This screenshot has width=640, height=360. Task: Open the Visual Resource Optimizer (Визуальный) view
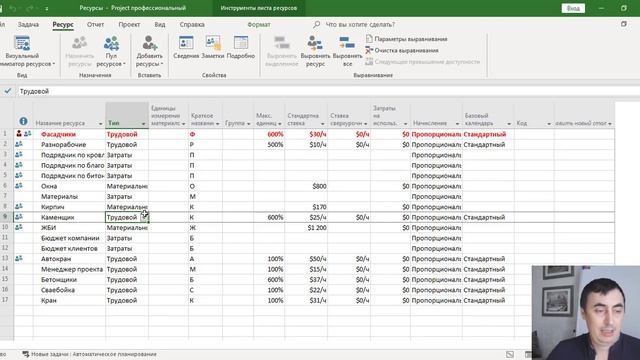pos(22,51)
